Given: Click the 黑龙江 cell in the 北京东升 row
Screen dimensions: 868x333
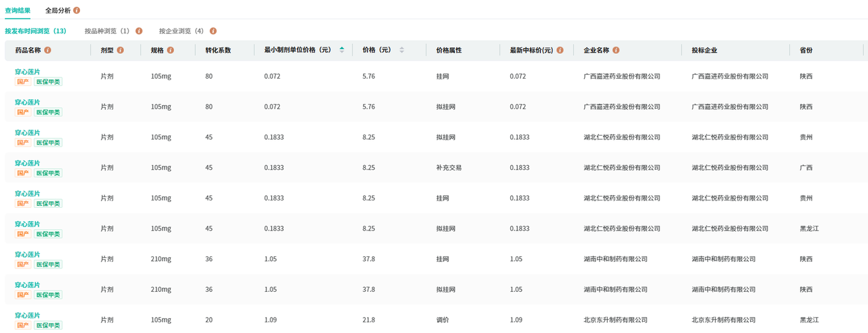Looking at the screenshot, I should (x=809, y=320).
